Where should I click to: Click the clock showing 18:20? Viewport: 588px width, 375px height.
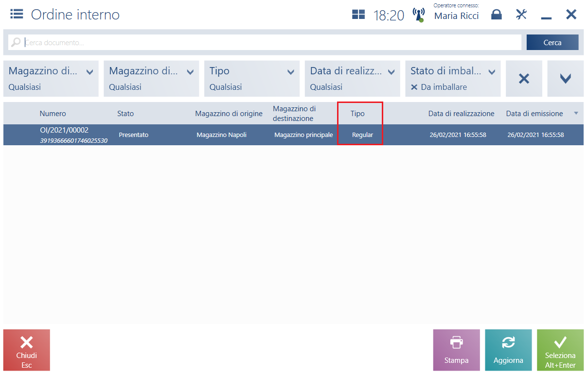pyautogui.click(x=389, y=16)
